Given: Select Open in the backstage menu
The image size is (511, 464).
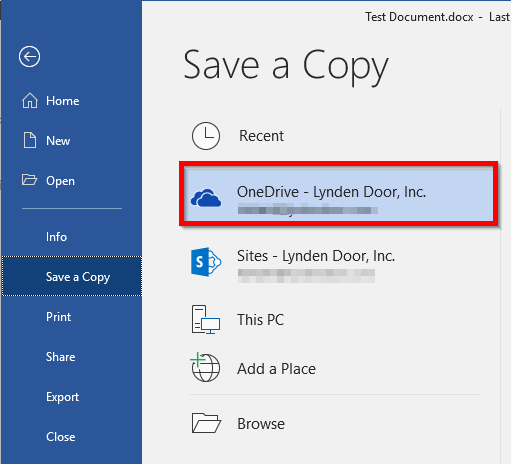Looking at the screenshot, I should pos(71,181).
